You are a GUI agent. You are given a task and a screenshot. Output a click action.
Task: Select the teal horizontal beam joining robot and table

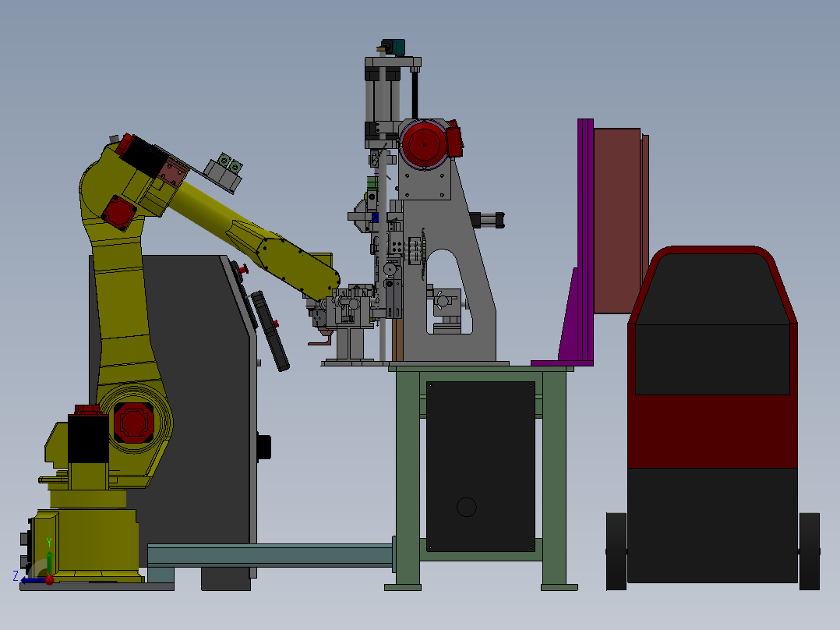270,555
